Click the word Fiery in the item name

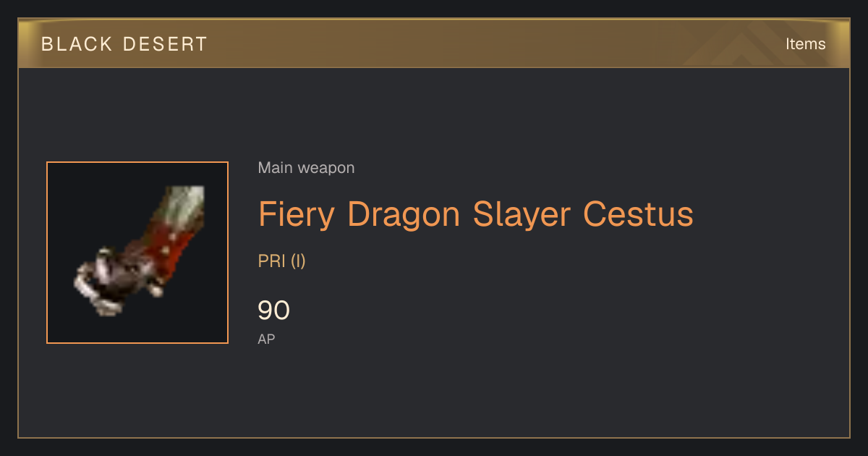[297, 214]
